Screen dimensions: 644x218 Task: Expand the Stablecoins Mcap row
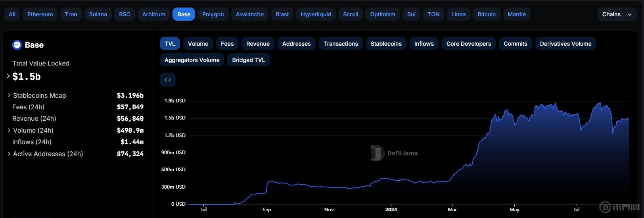(x=9, y=95)
